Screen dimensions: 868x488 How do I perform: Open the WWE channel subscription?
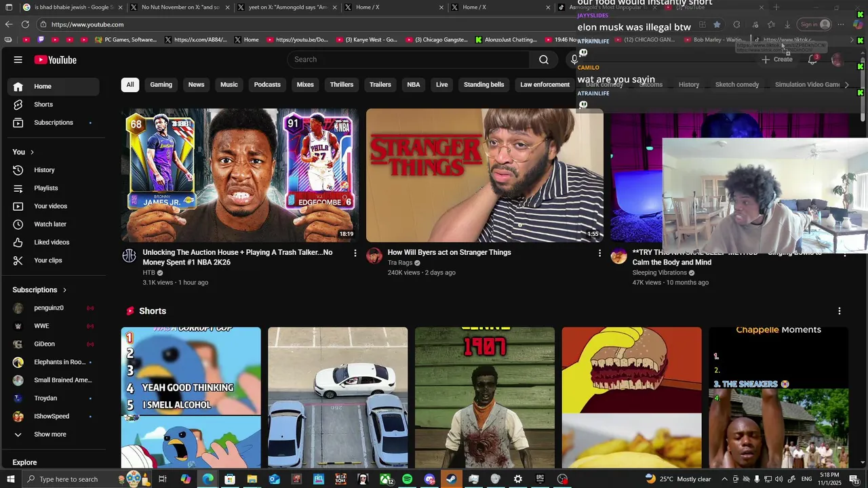click(x=54, y=326)
